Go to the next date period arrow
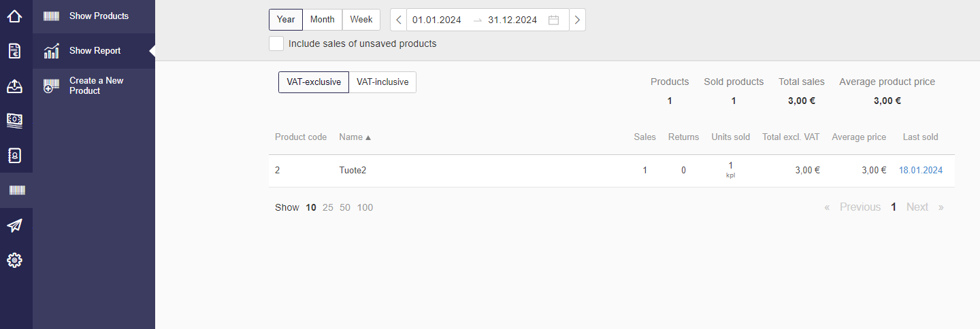The width and height of the screenshot is (980, 329). pos(577,20)
